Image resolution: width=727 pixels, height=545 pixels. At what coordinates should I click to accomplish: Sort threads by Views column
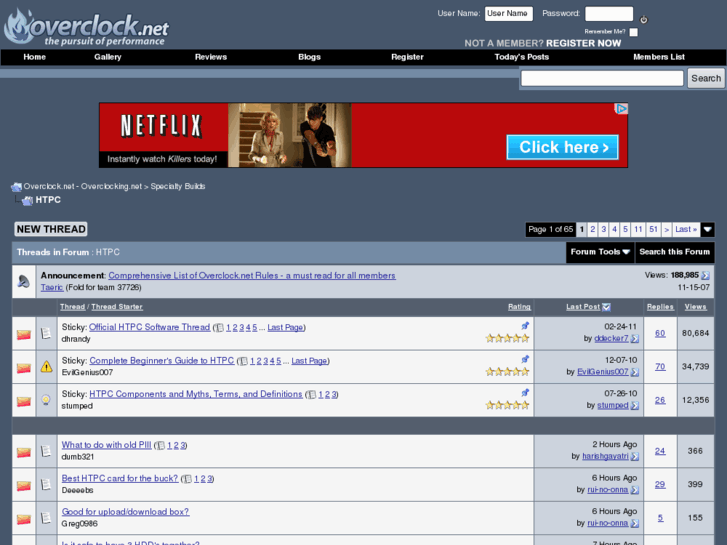[x=695, y=307]
